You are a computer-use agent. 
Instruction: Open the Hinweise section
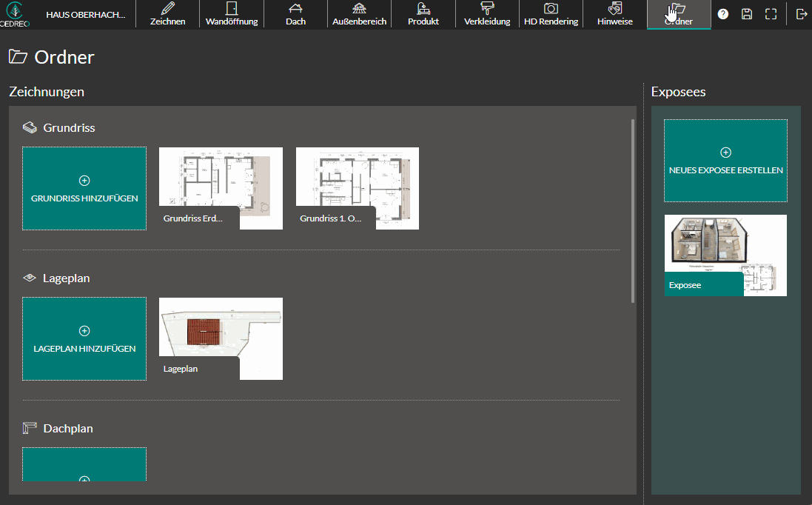614,14
